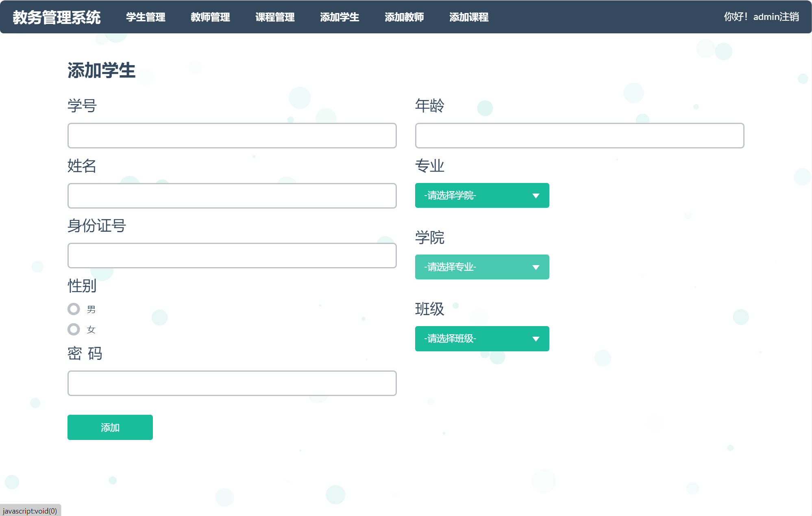Open the 教师管理 menu item
This screenshot has width=812, height=516.
pos(210,17)
